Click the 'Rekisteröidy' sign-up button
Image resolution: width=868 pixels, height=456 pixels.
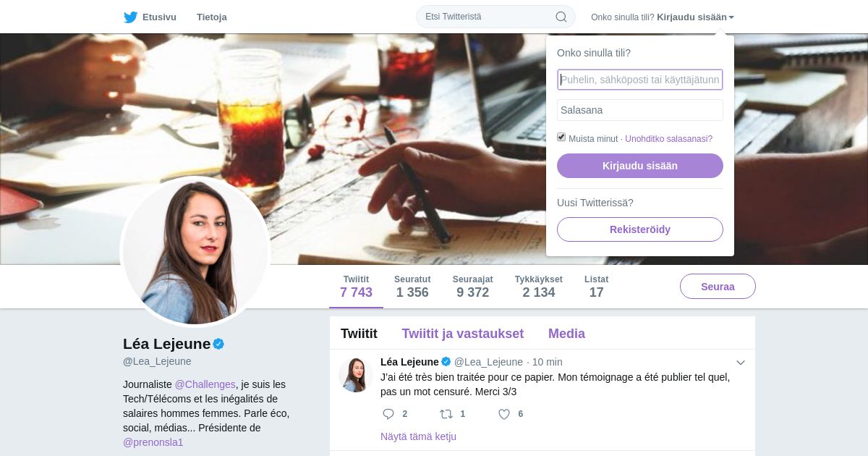click(640, 229)
